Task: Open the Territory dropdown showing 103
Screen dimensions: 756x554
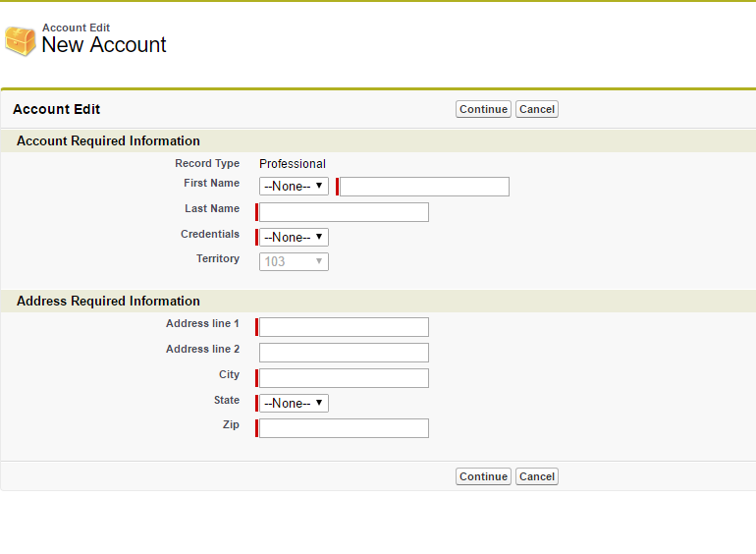Action: (x=294, y=262)
